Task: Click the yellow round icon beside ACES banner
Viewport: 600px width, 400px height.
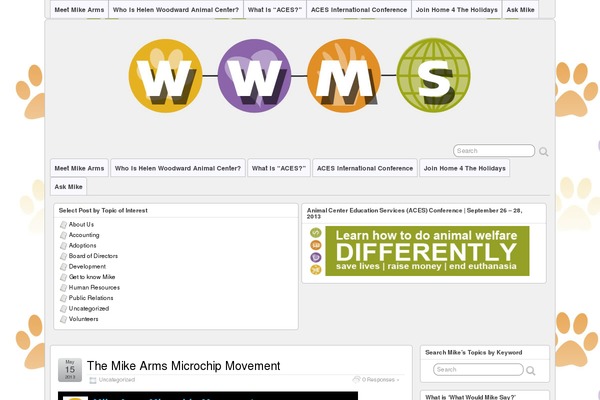Action: coord(316,269)
